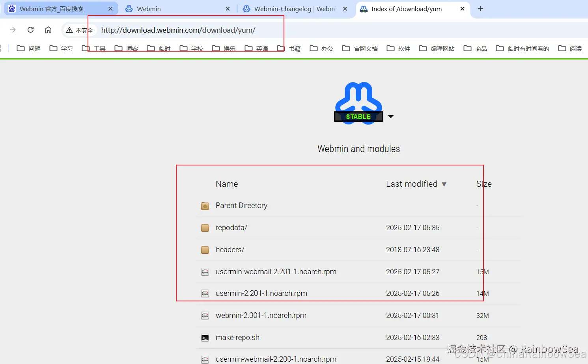Open the make-repo.sh script link
The image size is (588, 364).
[x=237, y=338]
